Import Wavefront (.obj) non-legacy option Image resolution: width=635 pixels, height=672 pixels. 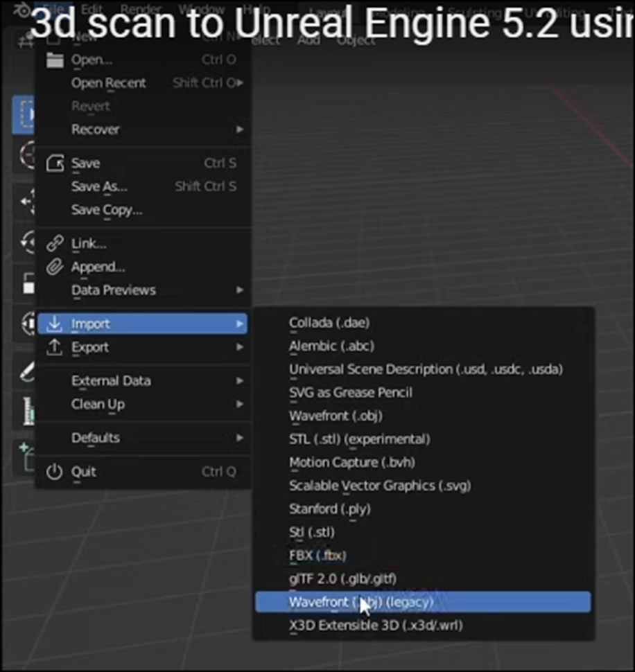(x=423, y=416)
